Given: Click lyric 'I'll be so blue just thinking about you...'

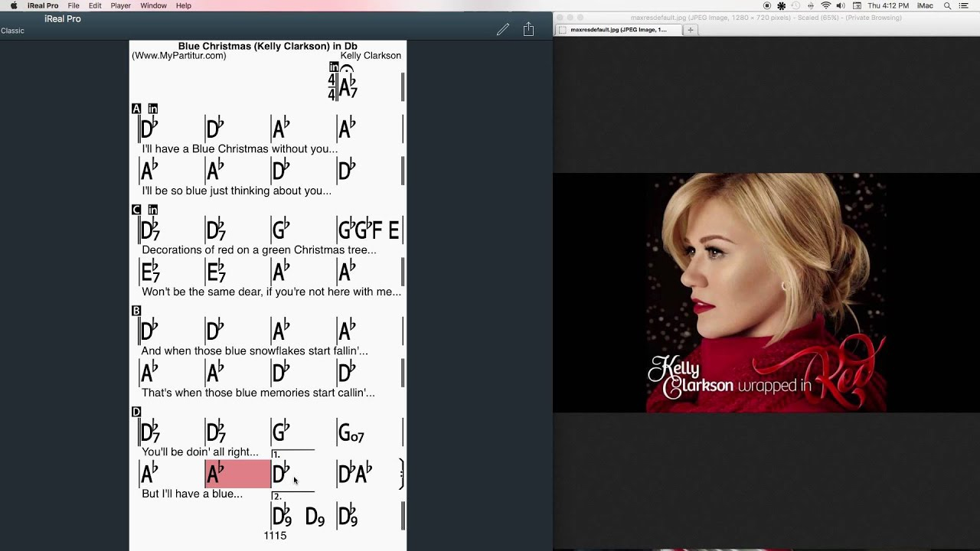Looking at the screenshot, I should point(237,191).
